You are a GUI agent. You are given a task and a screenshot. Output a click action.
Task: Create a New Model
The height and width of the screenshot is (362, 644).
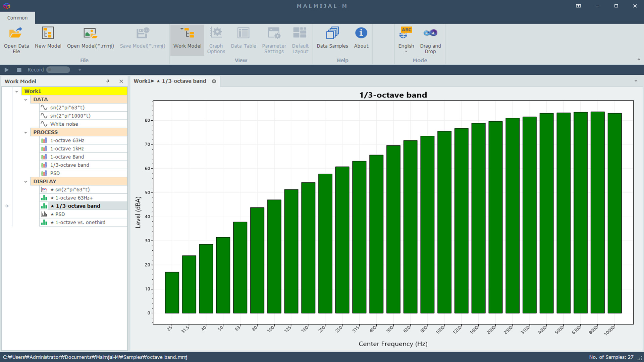coord(48,37)
